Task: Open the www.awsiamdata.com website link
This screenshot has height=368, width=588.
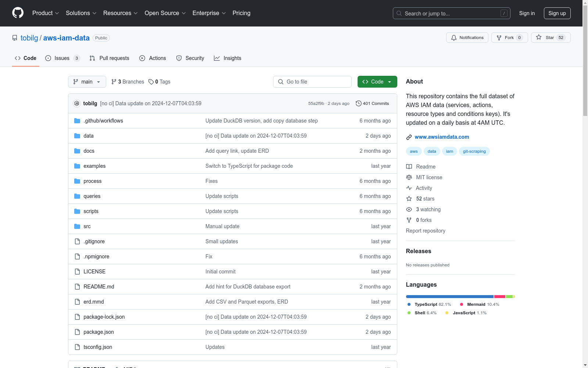Action: point(442,137)
